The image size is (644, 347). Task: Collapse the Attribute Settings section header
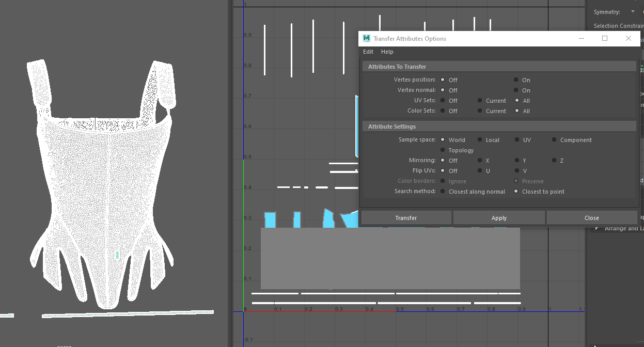[x=391, y=127]
